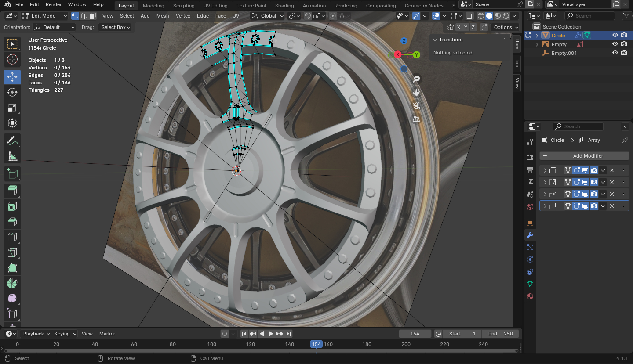Open the File menu

19,4
